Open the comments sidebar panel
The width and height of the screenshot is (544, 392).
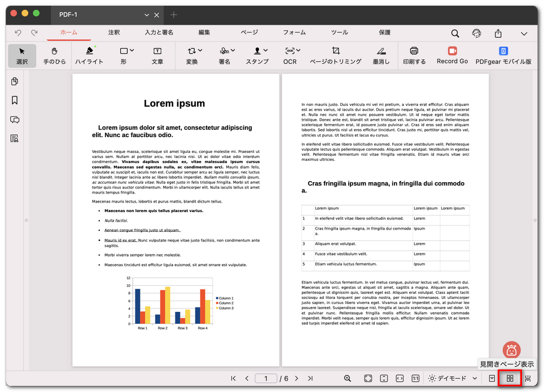click(15, 120)
